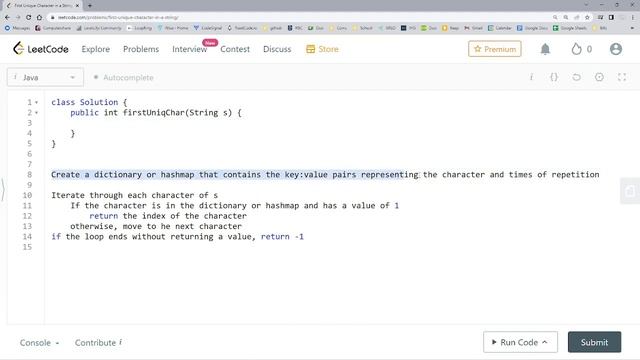This screenshot has width=640, height=360.
Task: Open Problems menu
Action: point(141,49)
